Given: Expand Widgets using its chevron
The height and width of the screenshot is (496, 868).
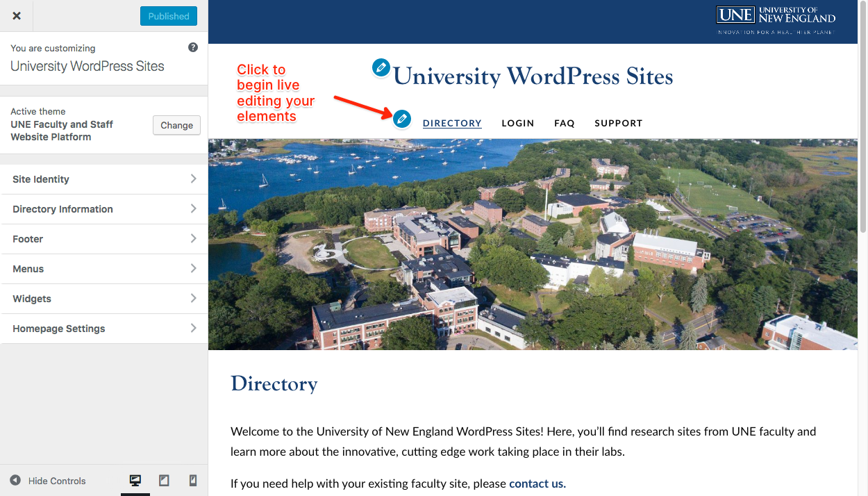Looking at the screenshot, I should 193,298.
